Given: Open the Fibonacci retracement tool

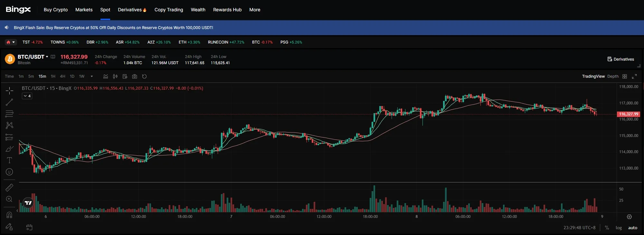Looking at the screenshot, I should point(9,114).
